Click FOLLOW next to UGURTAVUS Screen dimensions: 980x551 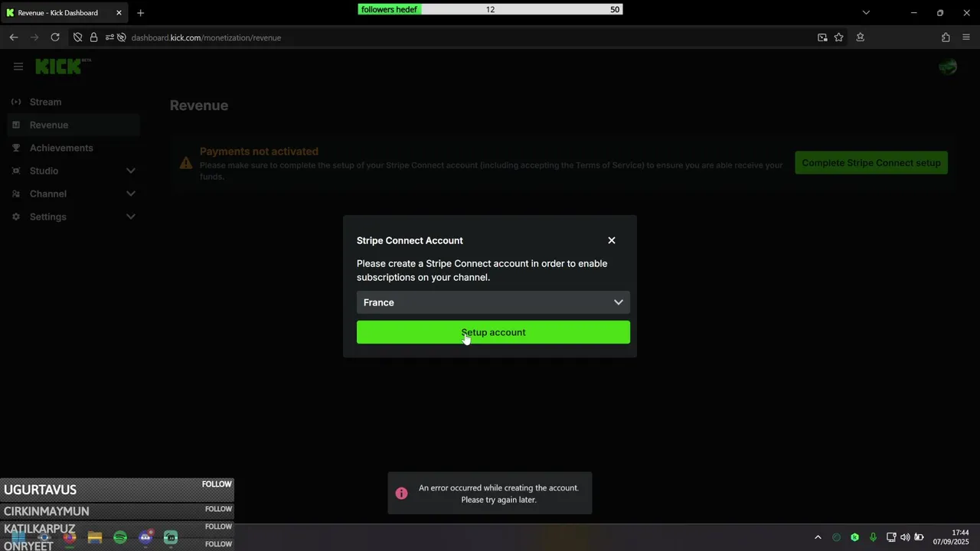click(217, 484)
